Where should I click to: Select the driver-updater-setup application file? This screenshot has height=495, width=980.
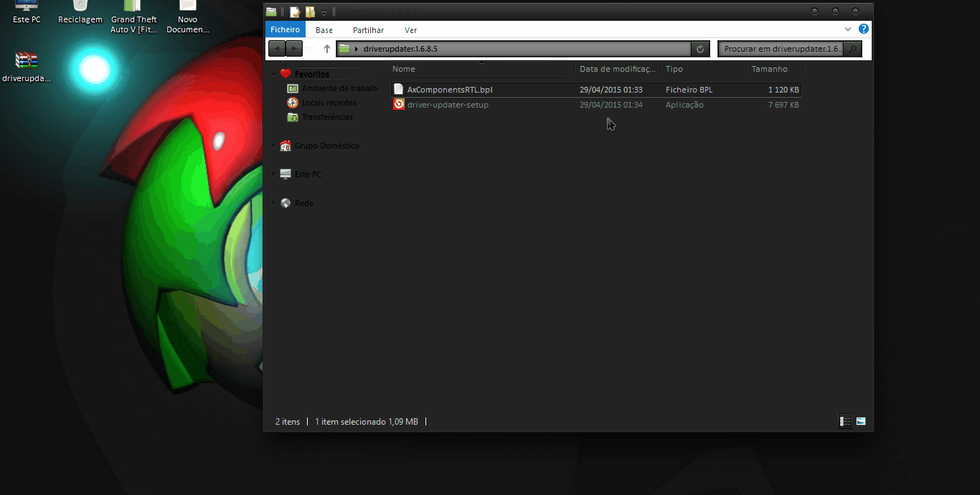[x=448, y=105]
